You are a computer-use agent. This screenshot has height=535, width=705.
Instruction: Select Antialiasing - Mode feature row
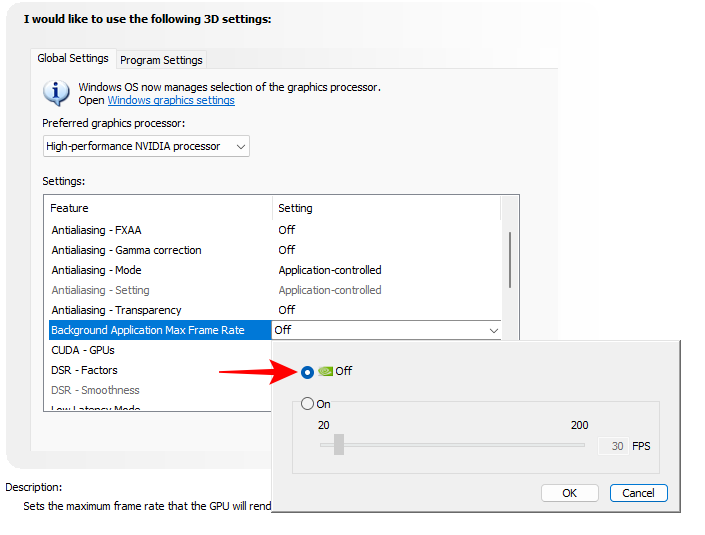(x=96, y=270)
